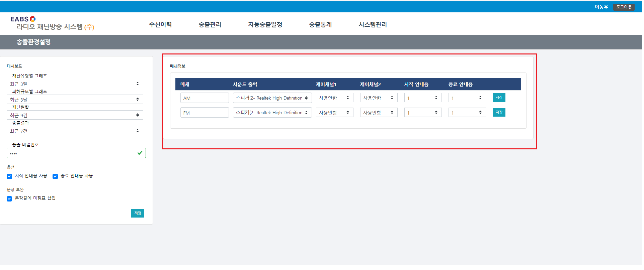Toggle 문장끝에 마침표 삽입 checkbox
This screenshot has height=270, width=644.
coord(9,199)
